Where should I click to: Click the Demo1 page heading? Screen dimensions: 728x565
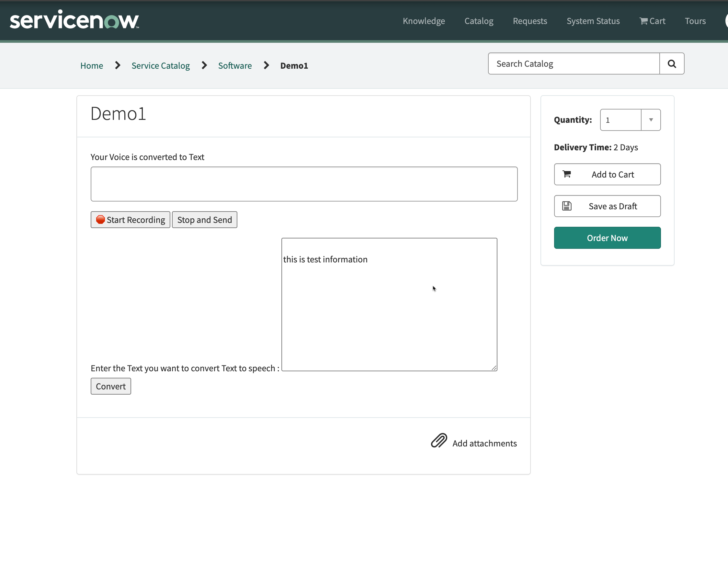(118, 114)
